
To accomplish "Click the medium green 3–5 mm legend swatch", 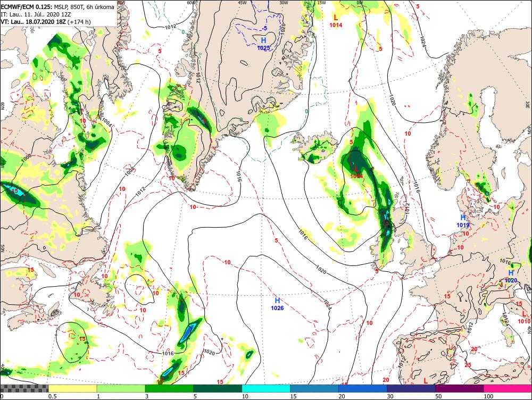I will tap(169, 388).
